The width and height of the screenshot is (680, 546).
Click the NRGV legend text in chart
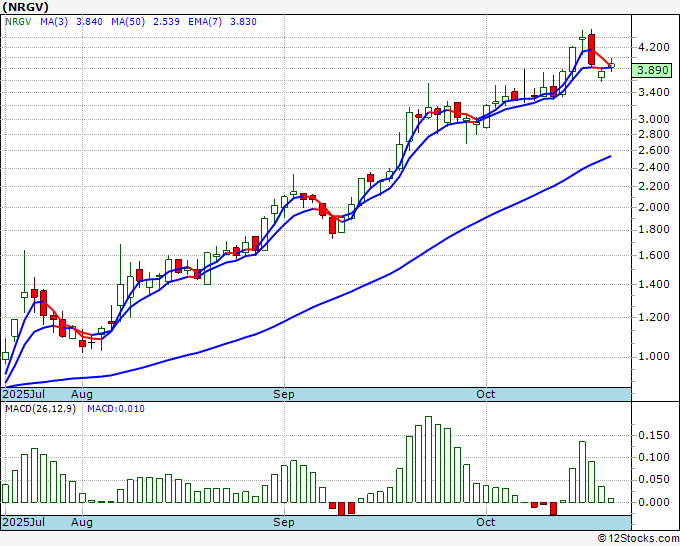[18, 22]
